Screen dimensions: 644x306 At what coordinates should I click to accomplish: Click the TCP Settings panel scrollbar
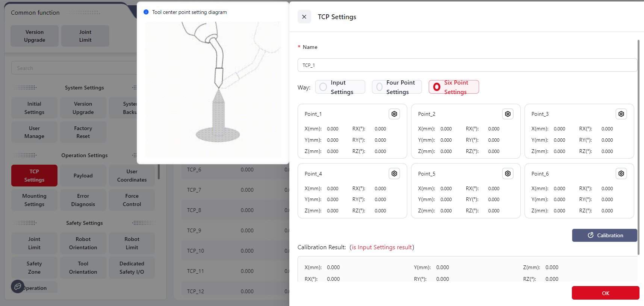pyautogui.click(x=638, y=147)
